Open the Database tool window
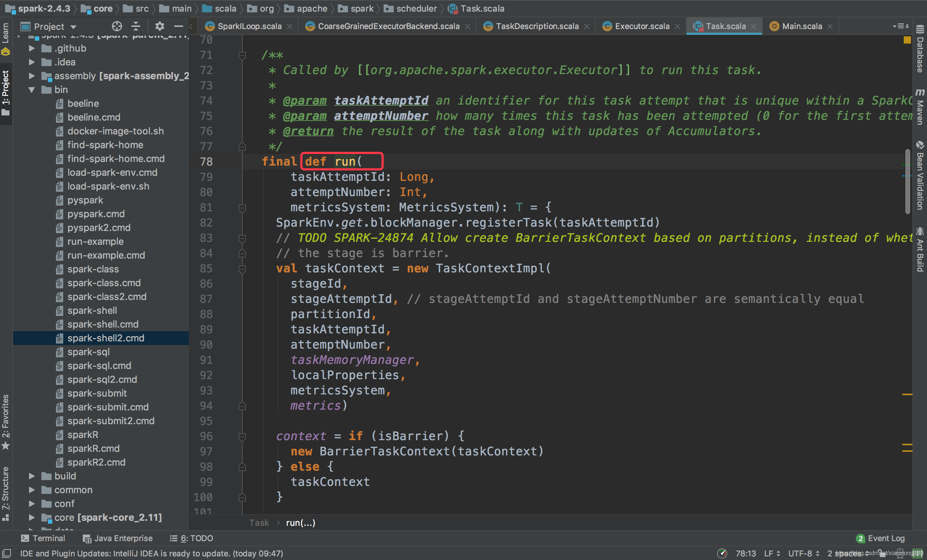Screen dimensions: 927x560 [920, 49]
